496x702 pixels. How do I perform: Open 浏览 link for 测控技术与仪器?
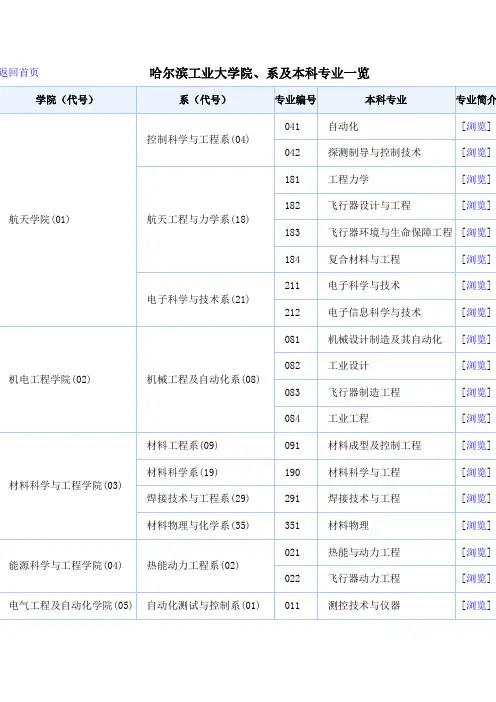(x=476, y=606)
